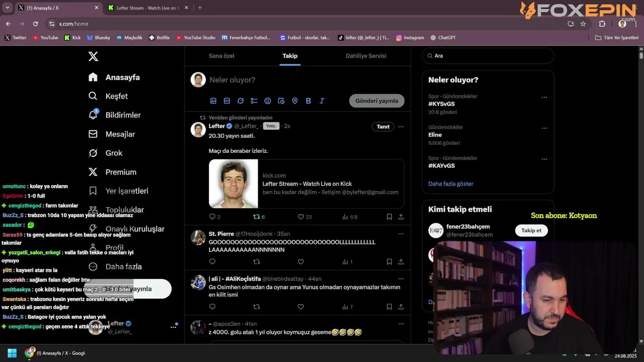Screen dimensions: 644x362
Task: Open Bildirimler notifications in sidebar
Action: coord(115,115)
